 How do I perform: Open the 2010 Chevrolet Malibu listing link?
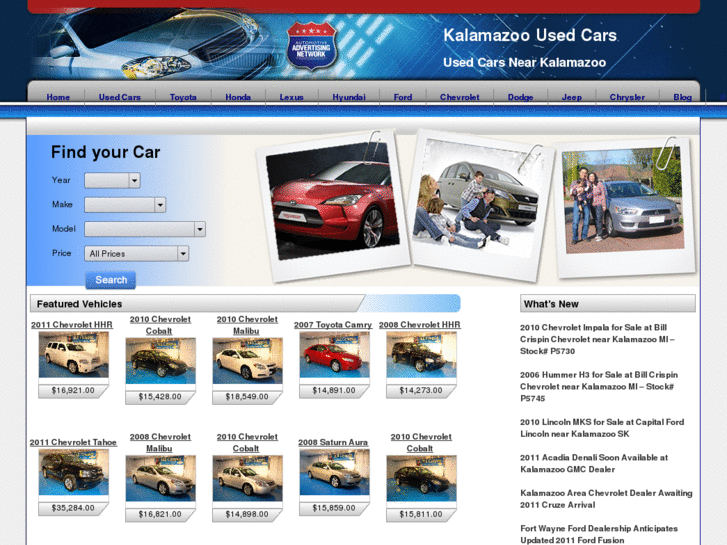(x=247, y=325)
